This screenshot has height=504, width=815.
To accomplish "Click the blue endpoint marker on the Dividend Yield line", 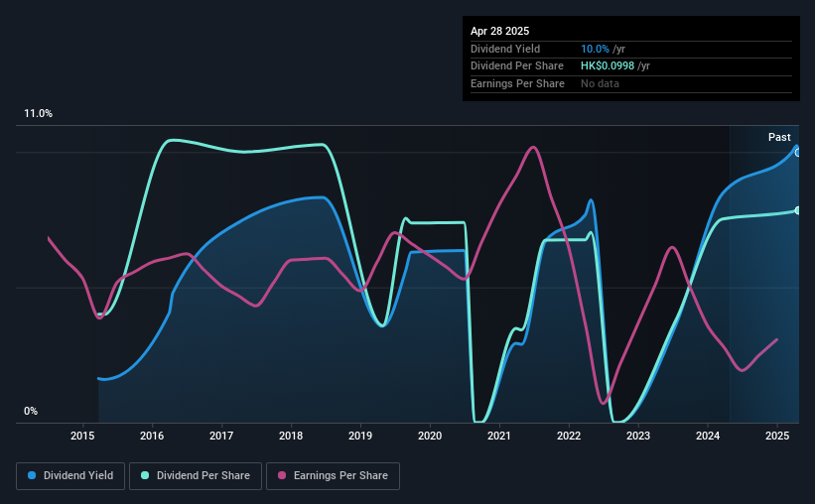I will [x=797, y=153].
